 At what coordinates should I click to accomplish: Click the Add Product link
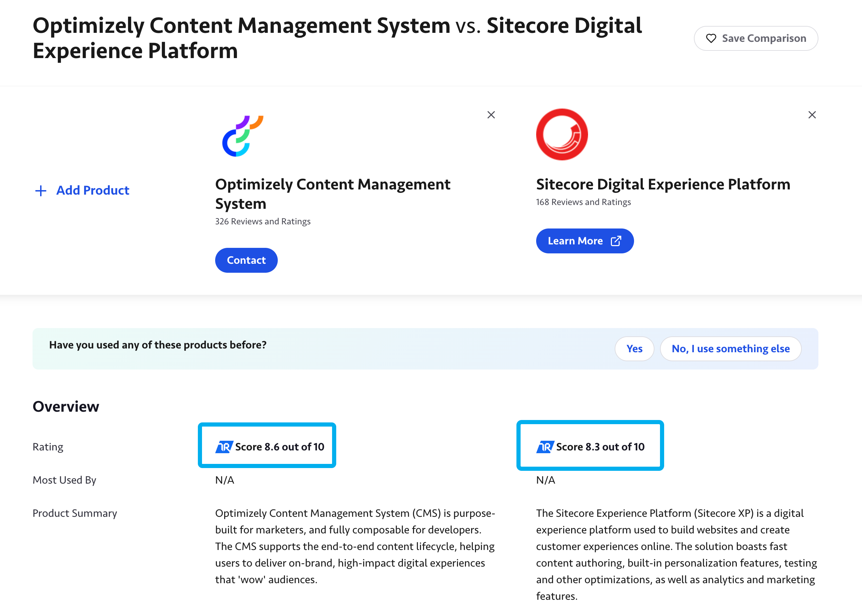point(92,190)
